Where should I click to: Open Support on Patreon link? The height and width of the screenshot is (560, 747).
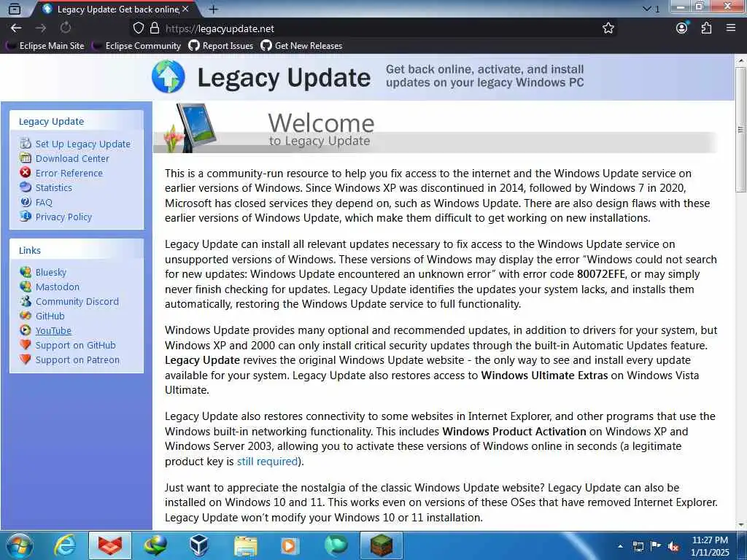point(77,360)
